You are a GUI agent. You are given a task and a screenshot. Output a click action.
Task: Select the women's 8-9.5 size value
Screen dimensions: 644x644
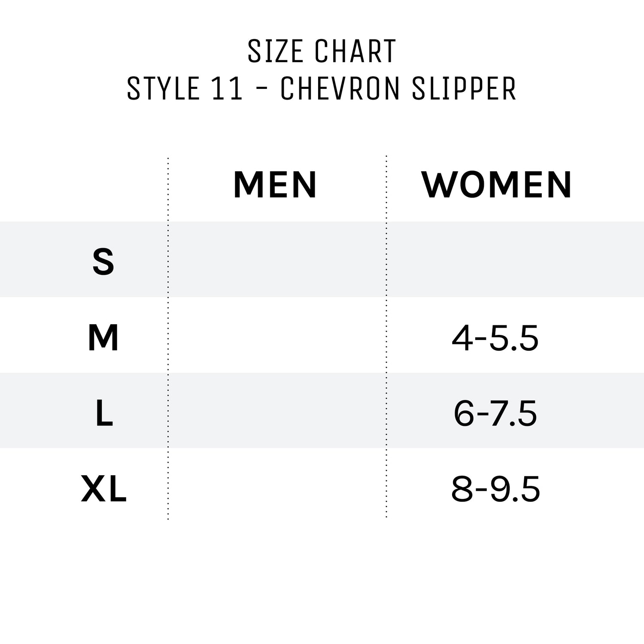pyautogui.click(x=495, y=489)
